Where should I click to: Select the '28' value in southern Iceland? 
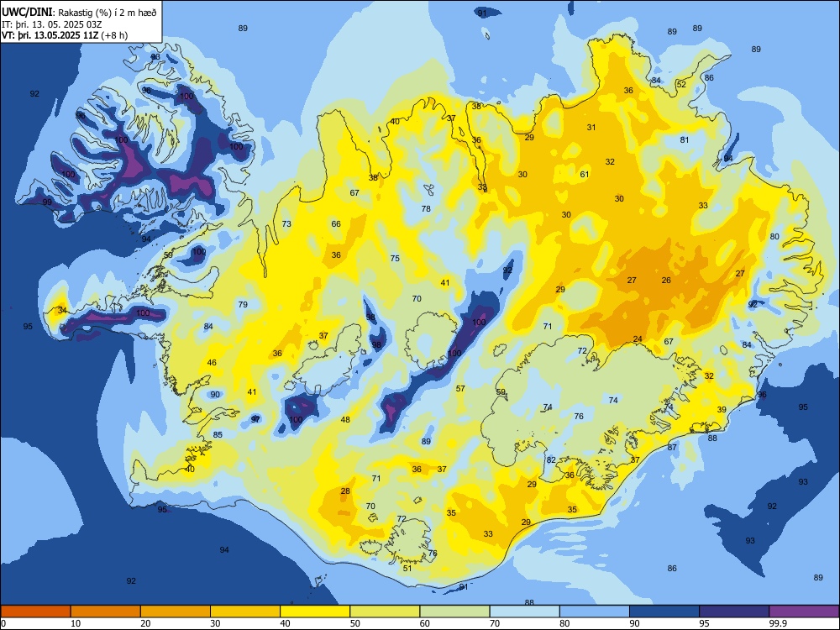click(x=345, y=491)
